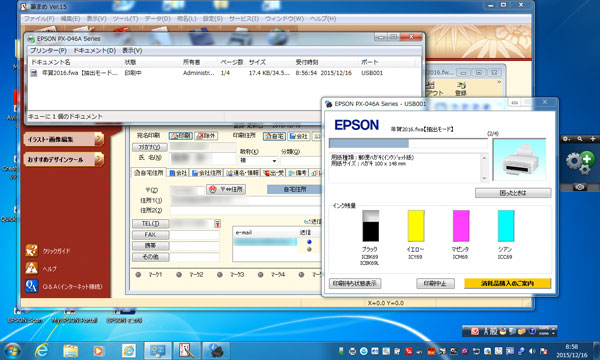Click the ヘルプ icon in left panel
This screenshot has height=360, width=600.
(x=31, y=268)
